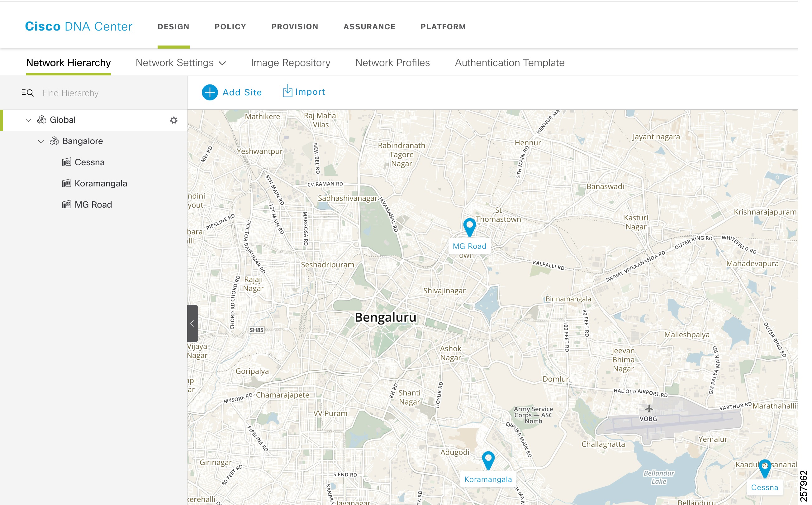Click the Cessna map label
Image resolution: width=812 pixels, height=505 pixels.
tap(765, 487)
